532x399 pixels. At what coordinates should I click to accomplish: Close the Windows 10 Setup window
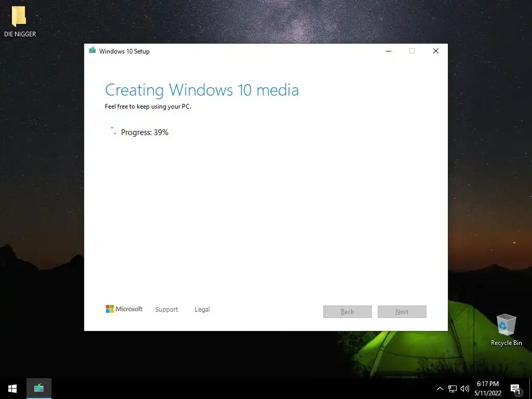click(x=436, y=51)
